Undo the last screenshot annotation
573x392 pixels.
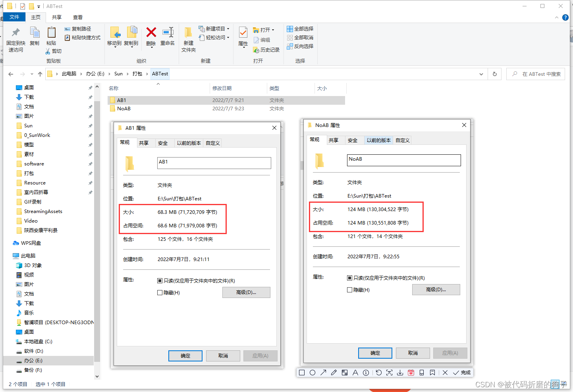point(378,373)
